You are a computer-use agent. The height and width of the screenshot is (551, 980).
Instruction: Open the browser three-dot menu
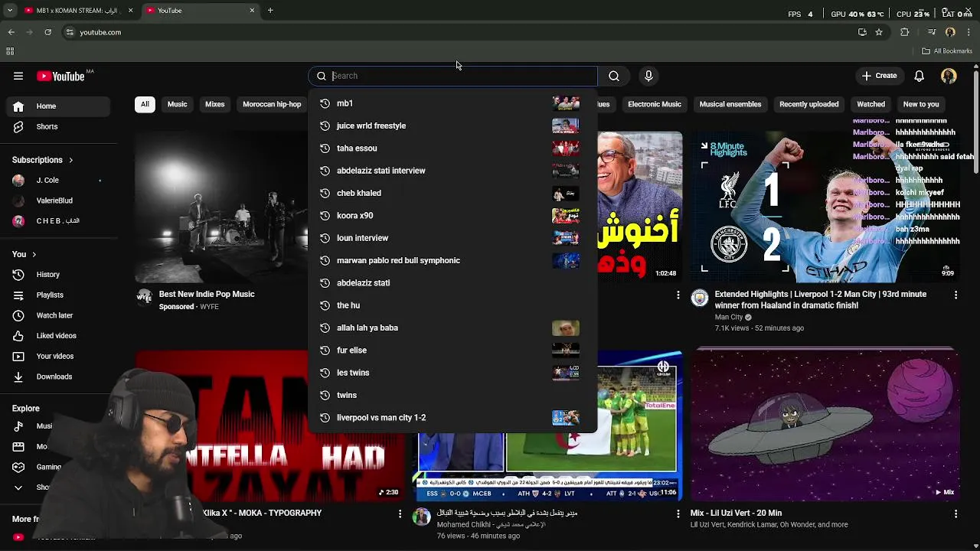point(969,32)
